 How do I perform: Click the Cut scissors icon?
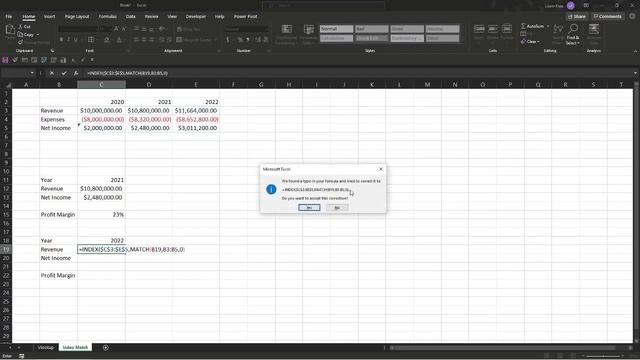click(x=20, y=27)
